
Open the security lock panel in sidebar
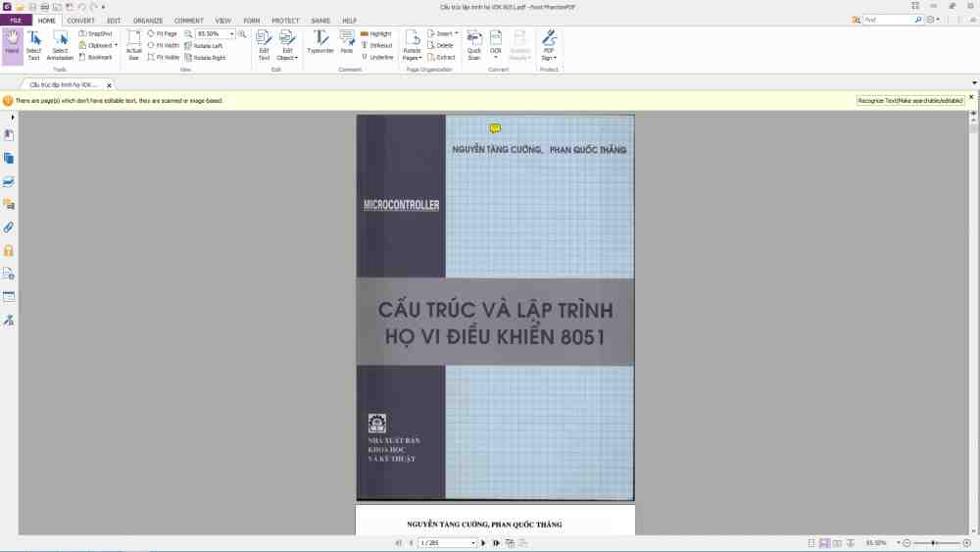click(x=9, y=250)
